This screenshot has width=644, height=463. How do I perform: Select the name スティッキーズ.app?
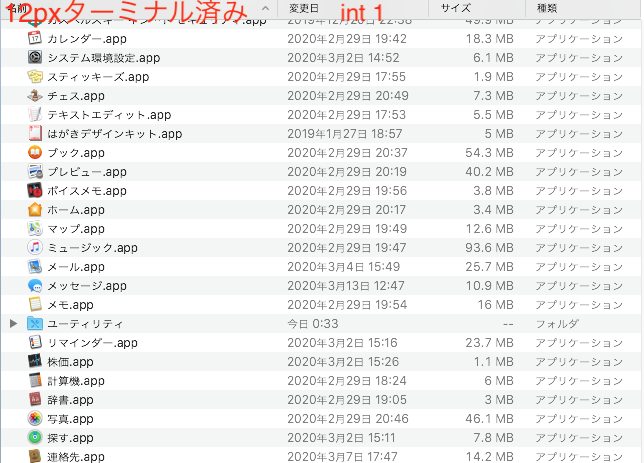(x=98, y=77)
